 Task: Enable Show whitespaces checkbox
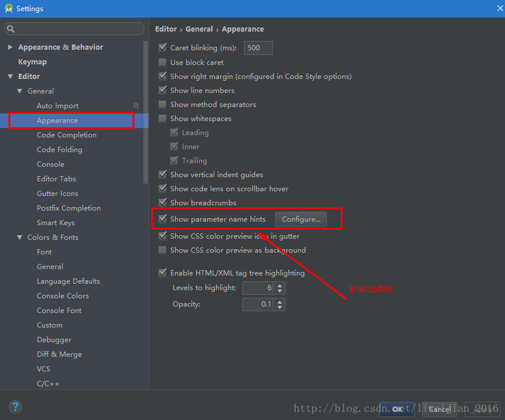163,118
